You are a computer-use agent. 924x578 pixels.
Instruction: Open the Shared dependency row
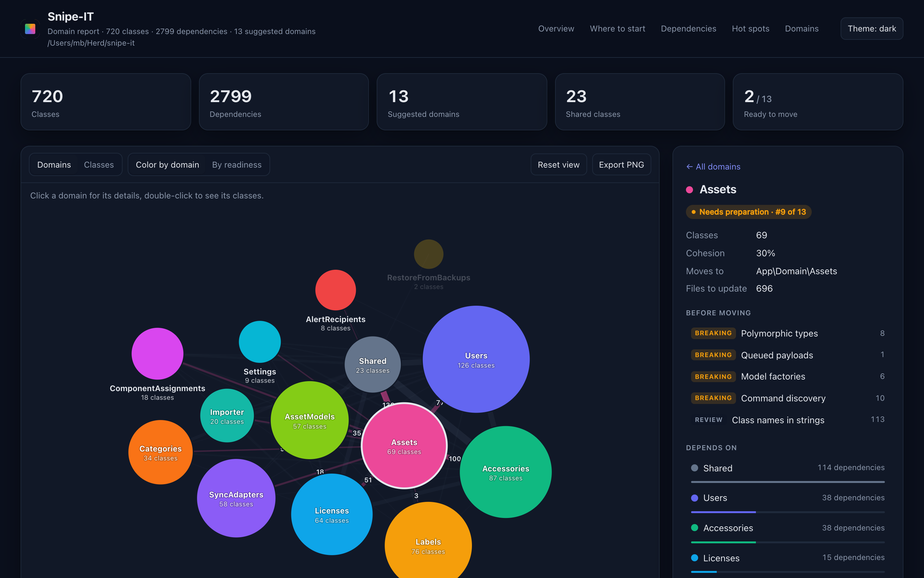(x=787, y=473)
